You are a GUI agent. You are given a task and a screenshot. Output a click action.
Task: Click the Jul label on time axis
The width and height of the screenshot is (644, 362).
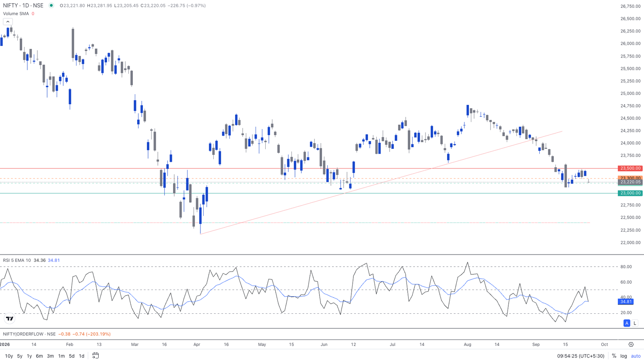click(x=392, y=345)
